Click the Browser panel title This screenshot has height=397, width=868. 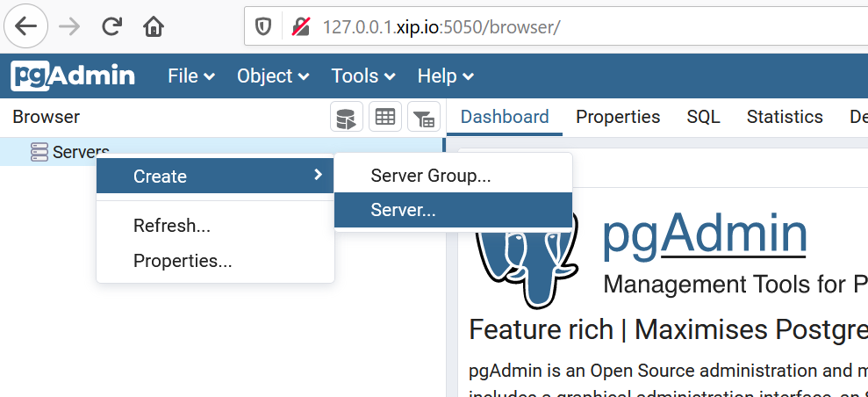point(46,117)
